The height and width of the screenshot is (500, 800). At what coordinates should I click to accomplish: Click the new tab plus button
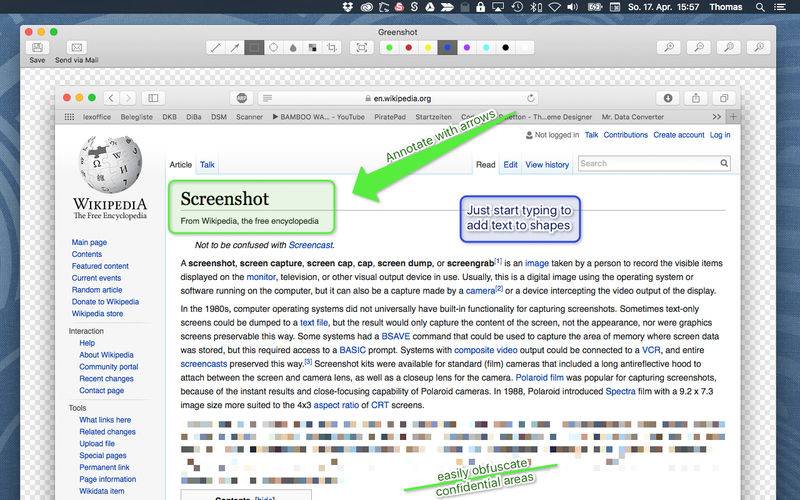[733, 117]
